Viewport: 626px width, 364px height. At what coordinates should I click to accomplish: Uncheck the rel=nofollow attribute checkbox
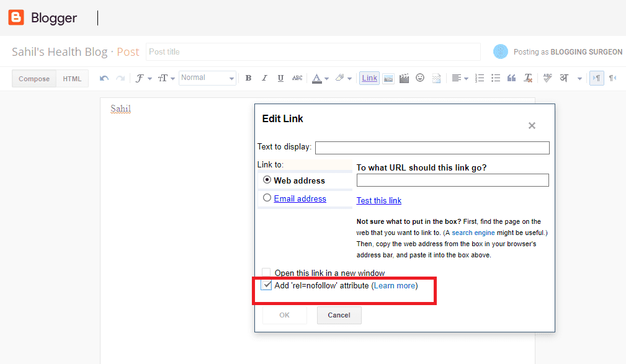266,285
